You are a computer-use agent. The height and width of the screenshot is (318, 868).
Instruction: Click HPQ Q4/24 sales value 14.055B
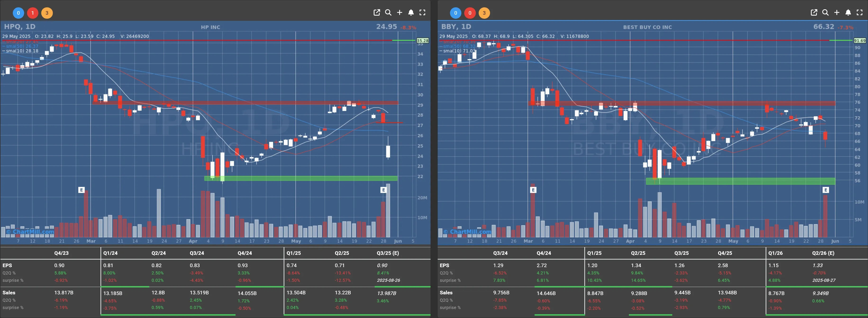247,293
